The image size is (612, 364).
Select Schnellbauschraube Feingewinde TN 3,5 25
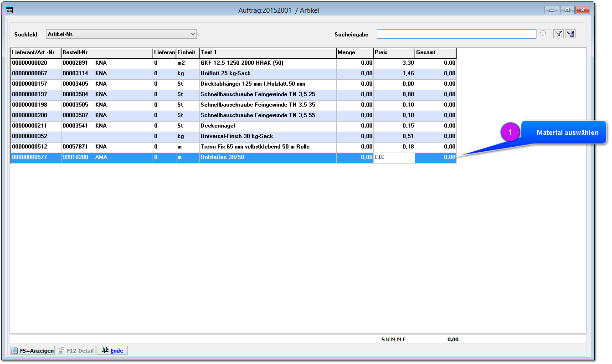click(x=233, y=94)
